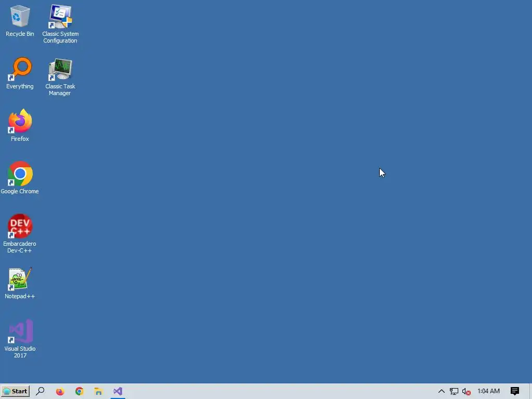Open the clock showing 1:04 AM
Image resolution: width=532 pixels, height=399 pixels.
coord(488,391)
